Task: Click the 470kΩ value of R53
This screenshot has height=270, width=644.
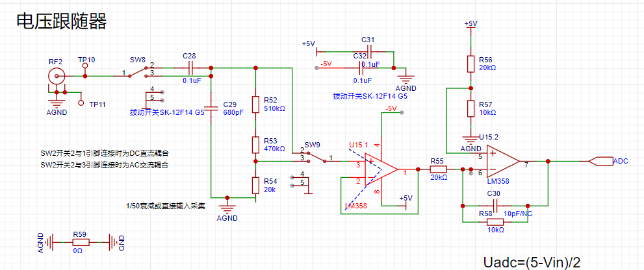Action: pyautogui.click(x=274, y=149)
